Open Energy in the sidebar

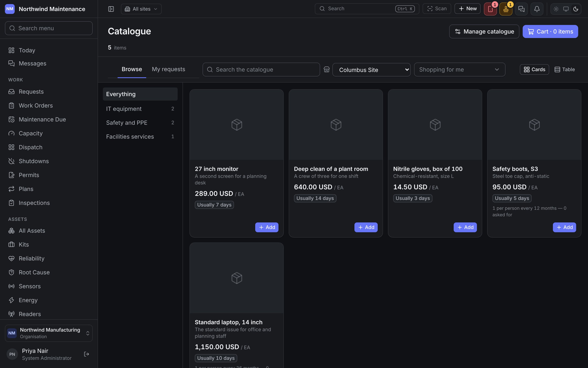[x=49, y=300]
